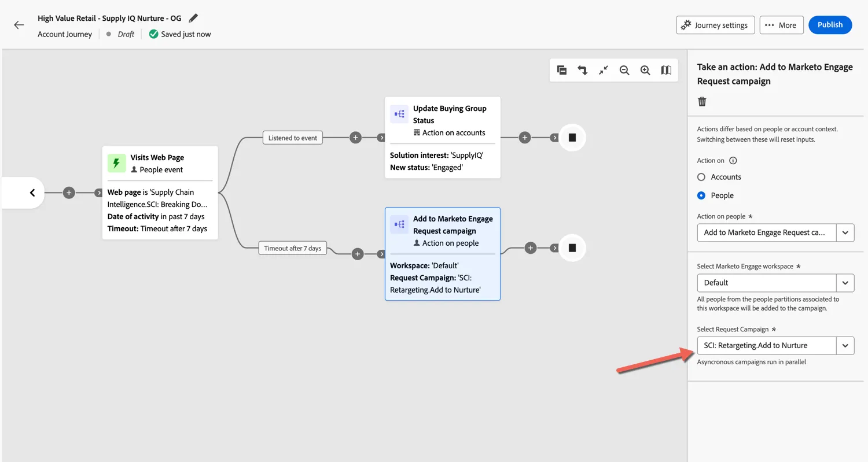Select the Visits Web Page node title
The image size is (868, 462).
click(157, 157)
